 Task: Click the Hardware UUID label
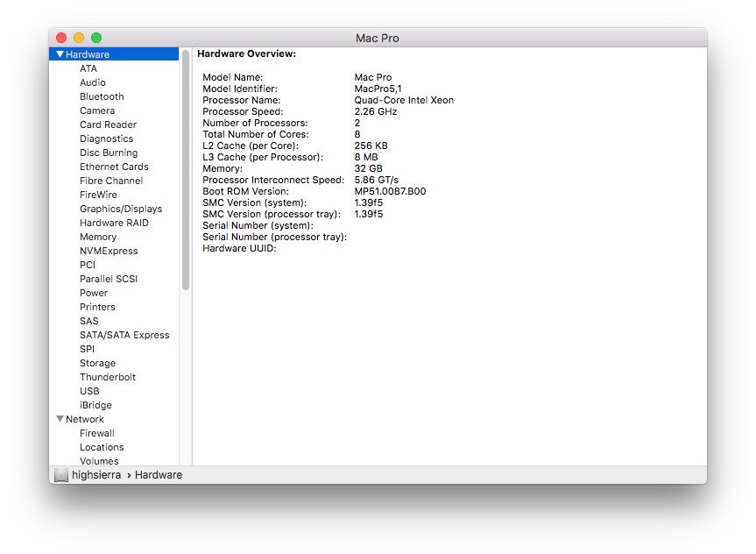(x=239, y=249)
